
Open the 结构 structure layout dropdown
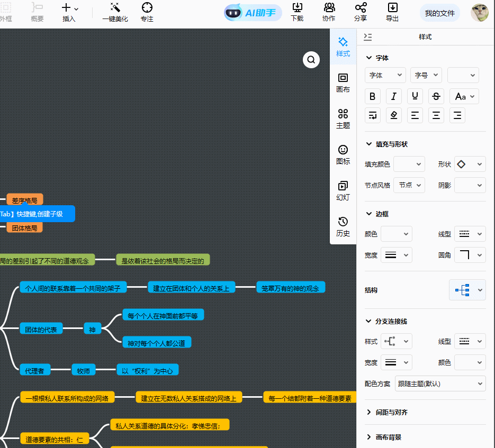click(467, 289)
